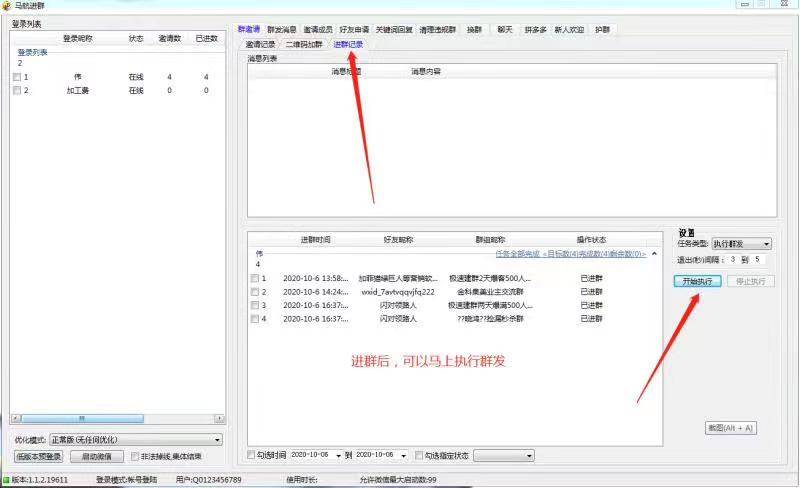Collapse the record list using the arrow at right

[x=653, y=254]
